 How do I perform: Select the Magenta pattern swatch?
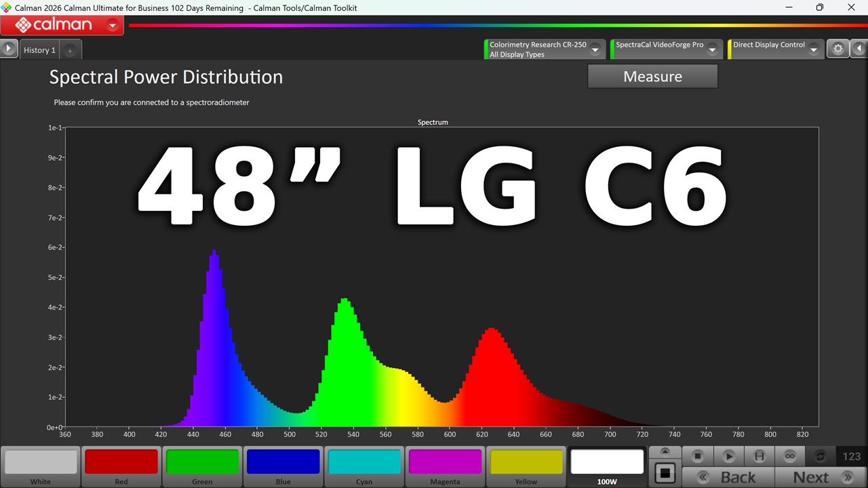(445, 467)
